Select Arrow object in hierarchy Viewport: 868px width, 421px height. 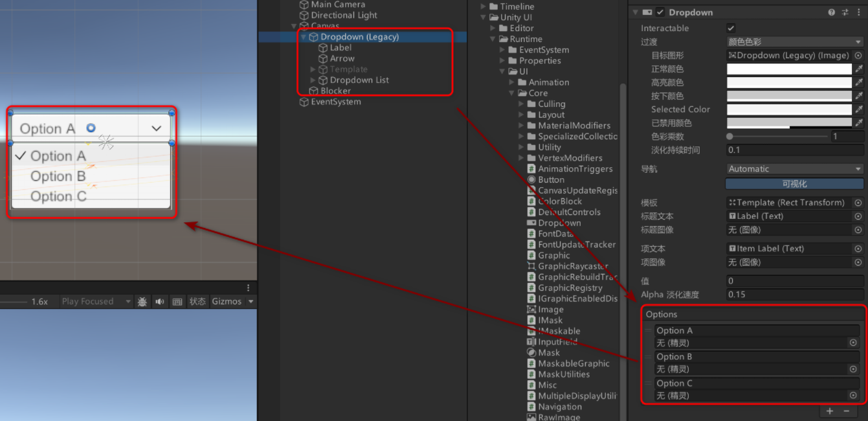[337, 58]
